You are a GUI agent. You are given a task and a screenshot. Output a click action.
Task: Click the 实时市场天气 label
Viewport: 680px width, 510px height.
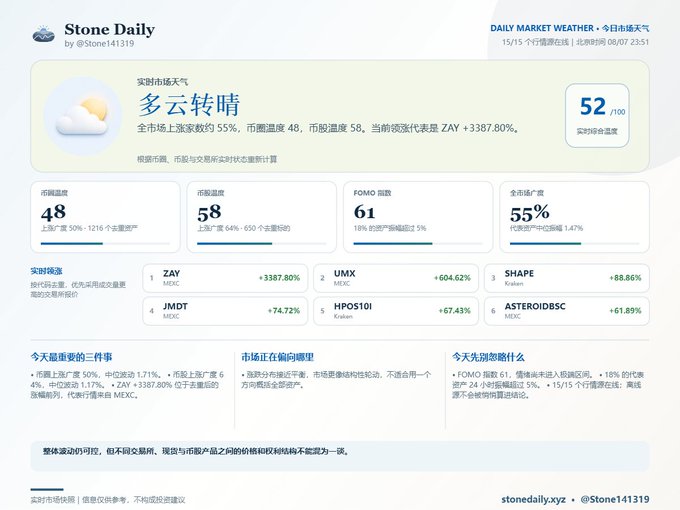[x=163, y=82]
